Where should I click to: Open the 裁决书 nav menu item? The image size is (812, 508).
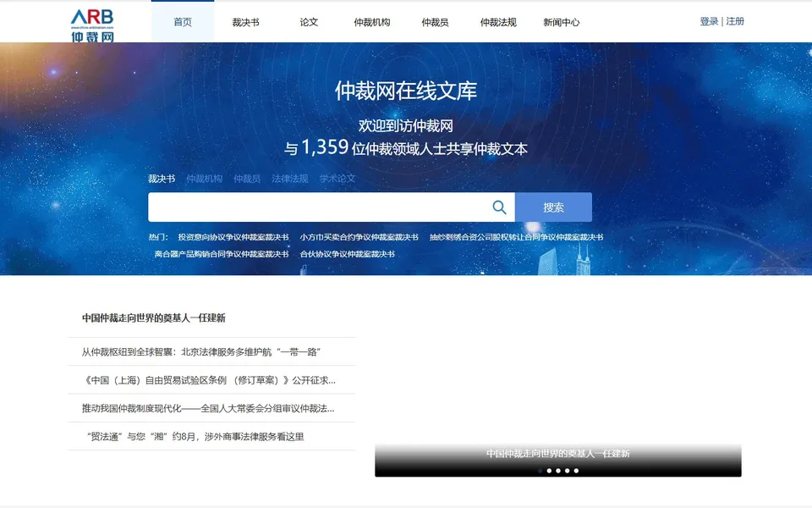245,22
